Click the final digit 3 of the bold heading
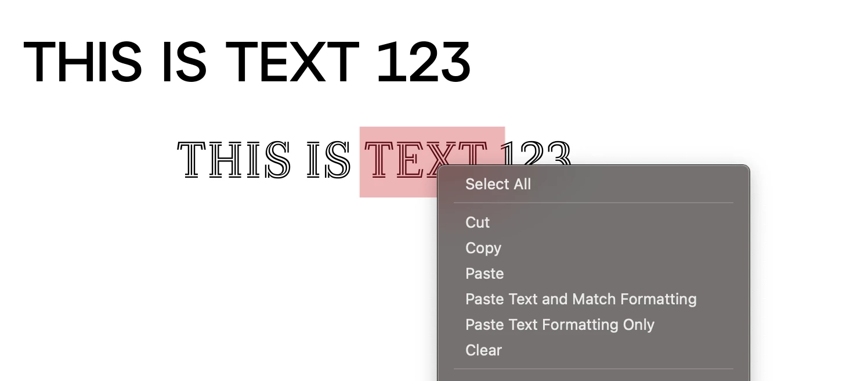868x381 pixels. [x=455, y=62]
